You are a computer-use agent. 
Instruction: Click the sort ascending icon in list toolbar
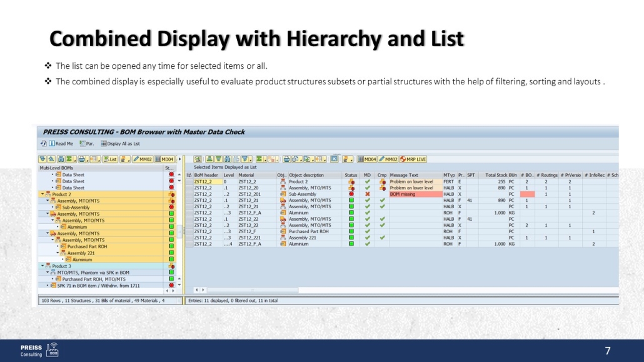tap(210, 159)
